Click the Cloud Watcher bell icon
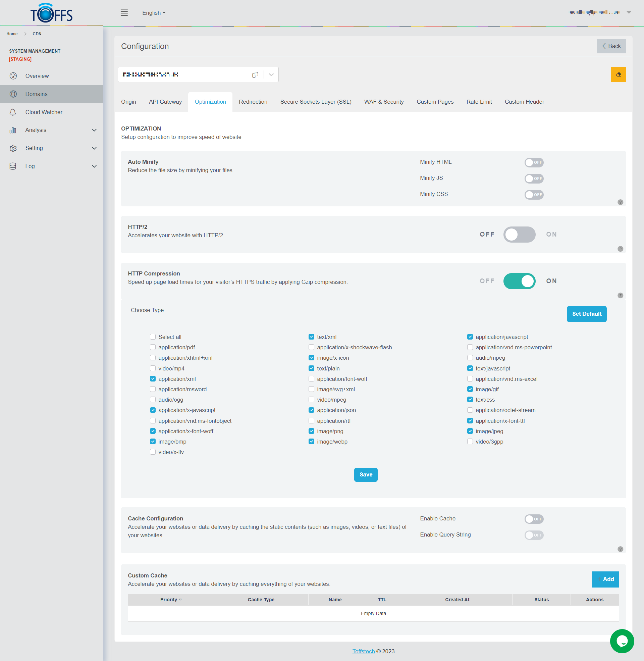 point(13,112)
